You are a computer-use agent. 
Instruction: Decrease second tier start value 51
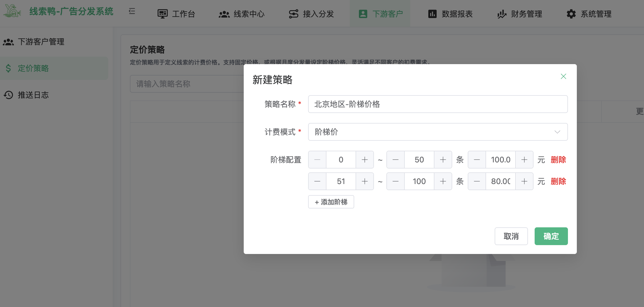click(x=317, y=181)
